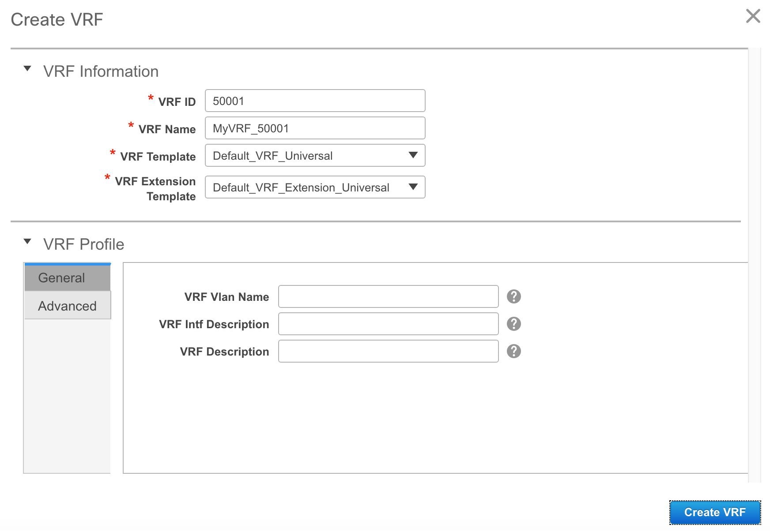Click help icon beside VRF Vlan Name

[x=513, y=296]
